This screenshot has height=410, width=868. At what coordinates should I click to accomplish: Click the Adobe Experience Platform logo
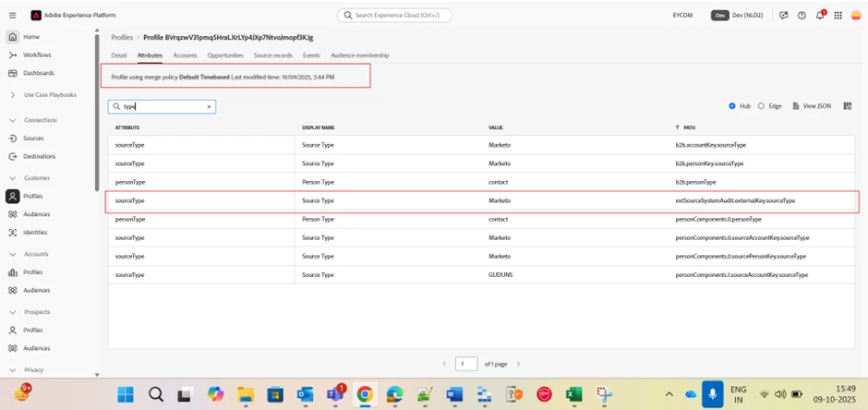[x=36, y=16]
